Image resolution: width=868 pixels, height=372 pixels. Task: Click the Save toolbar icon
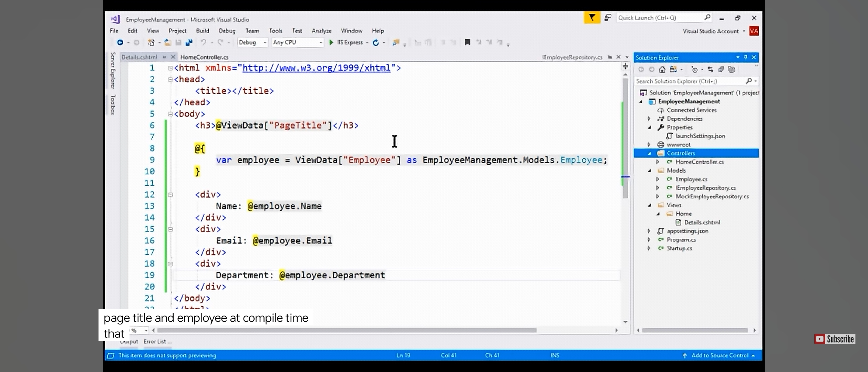(178, 42)
